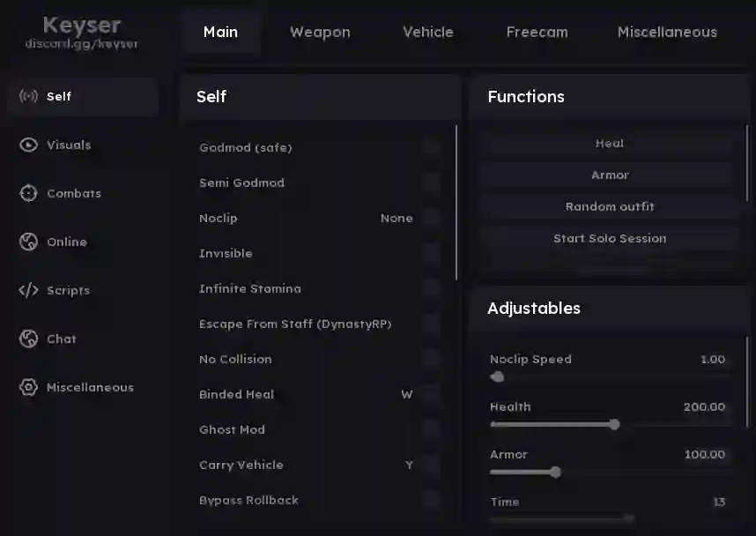
Task: Click the Self broadcast icon in sidebar
Action: tap(28, 96)
